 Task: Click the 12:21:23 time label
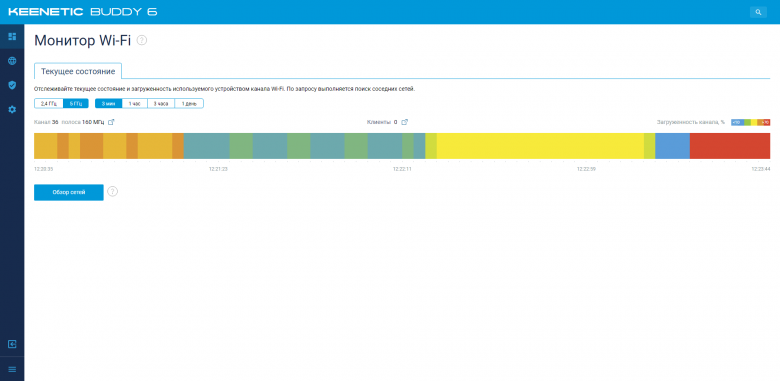[x=218, y=169]
